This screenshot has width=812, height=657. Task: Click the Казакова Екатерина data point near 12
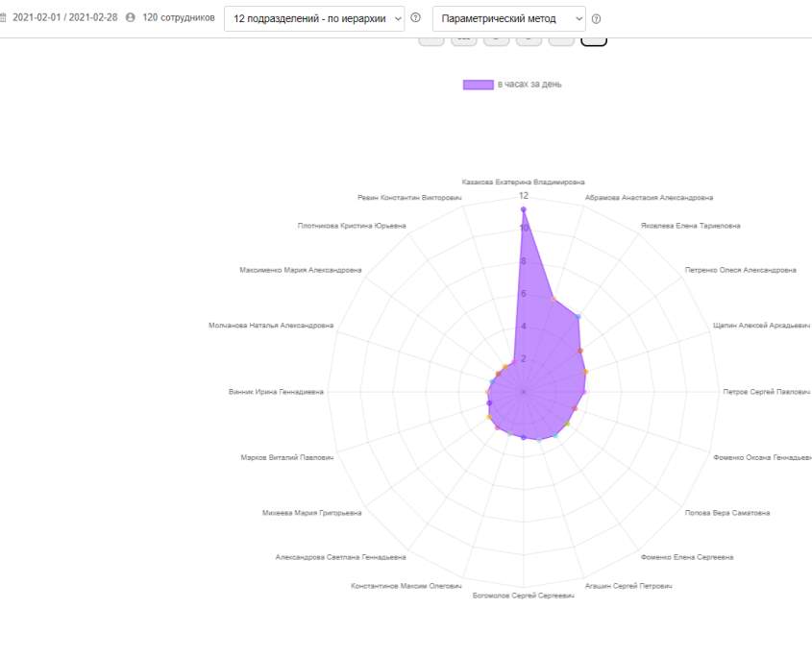point(523,209)
